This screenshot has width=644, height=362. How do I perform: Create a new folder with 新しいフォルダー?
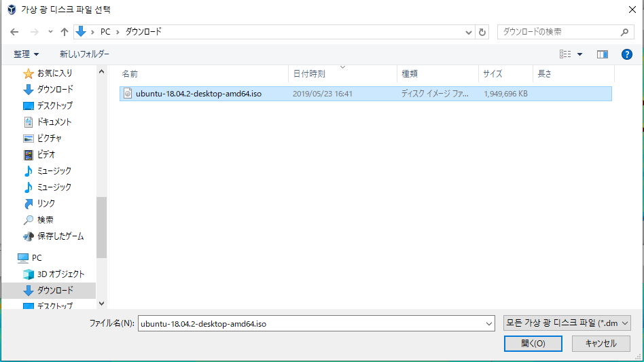click(84, 54)
